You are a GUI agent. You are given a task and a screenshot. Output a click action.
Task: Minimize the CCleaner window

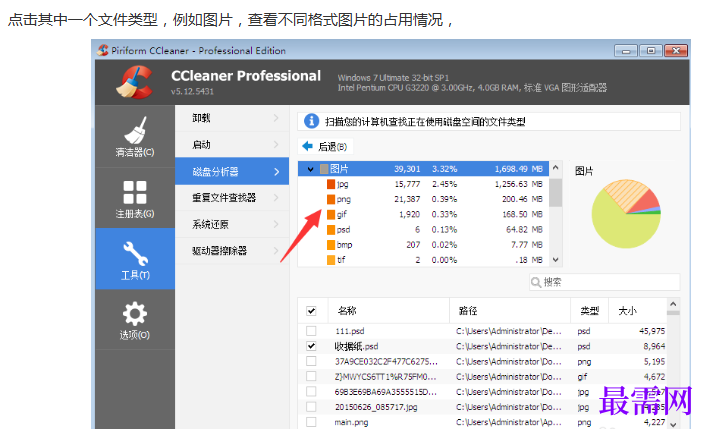(x=626, y=50)
